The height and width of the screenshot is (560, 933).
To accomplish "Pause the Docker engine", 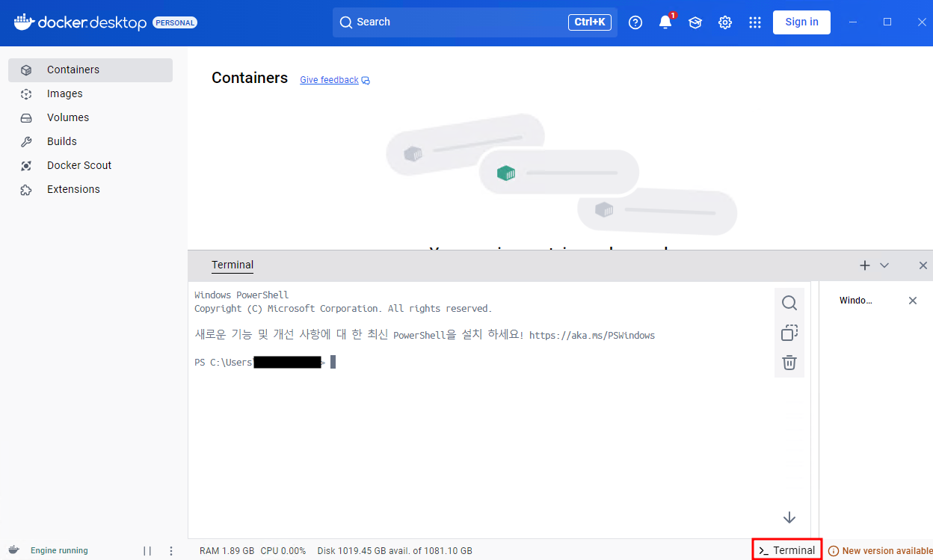I will (x=147, y=551).
